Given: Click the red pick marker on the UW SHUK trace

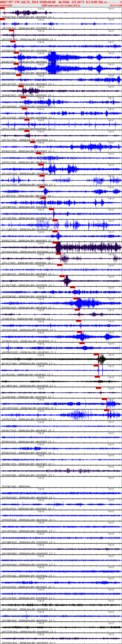Looking at the screenshot, I should pyautogui.click(x=55, y=242).
